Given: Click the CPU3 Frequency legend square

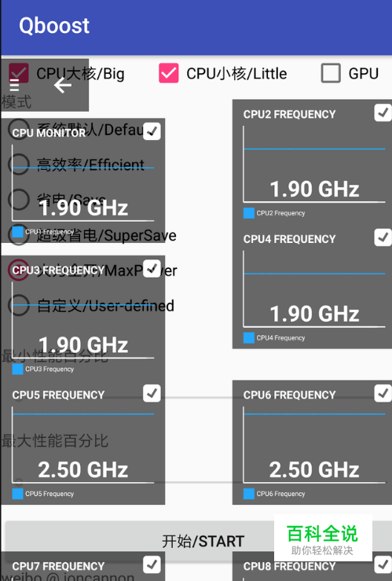Looking at the screenshot, I should point(17,369).
